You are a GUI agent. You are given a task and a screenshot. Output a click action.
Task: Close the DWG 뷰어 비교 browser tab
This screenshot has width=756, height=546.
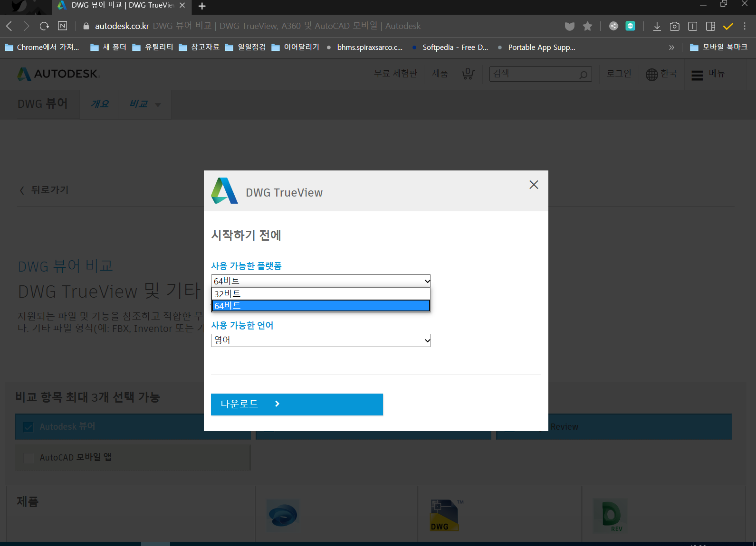coord(182,5)
